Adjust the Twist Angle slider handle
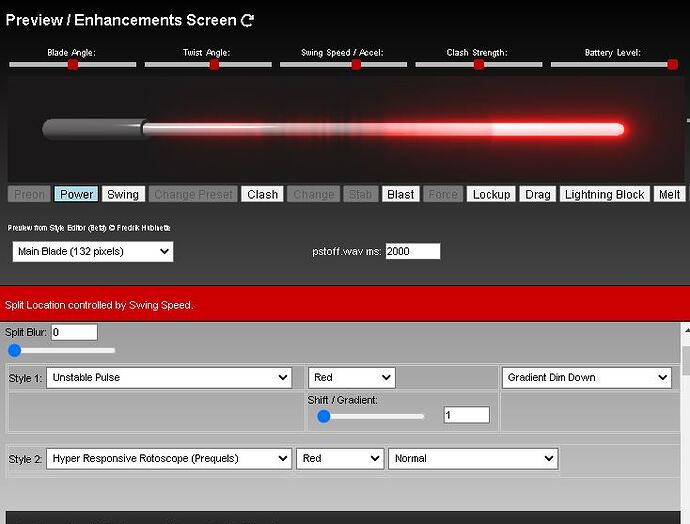This screenshot has height=524, width=690. pyautogui.click(x=214, y=65)
